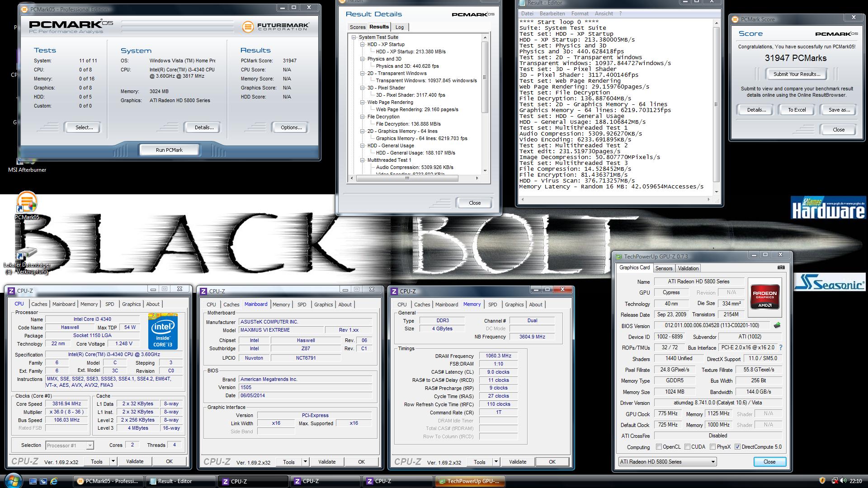Open the Processor #1 selection dropdown
The image size is (868, 488).
point(70,446)
